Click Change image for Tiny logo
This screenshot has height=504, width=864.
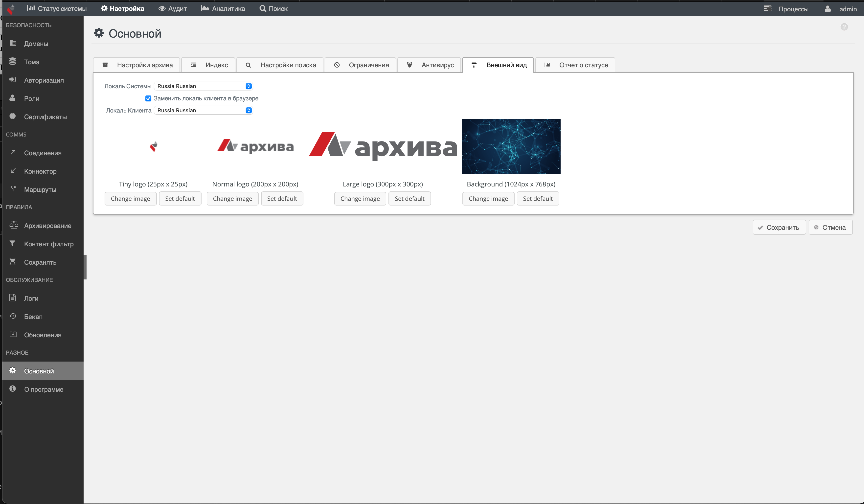pos(131,199)
